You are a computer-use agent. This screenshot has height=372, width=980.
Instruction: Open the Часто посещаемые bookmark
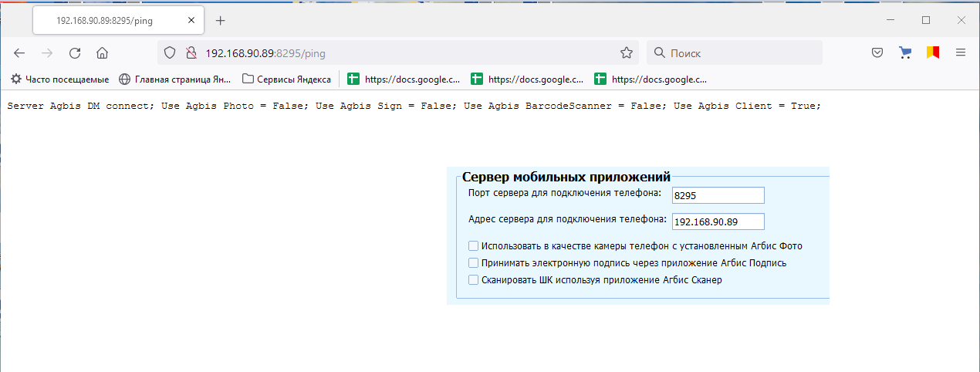(59, 79)
